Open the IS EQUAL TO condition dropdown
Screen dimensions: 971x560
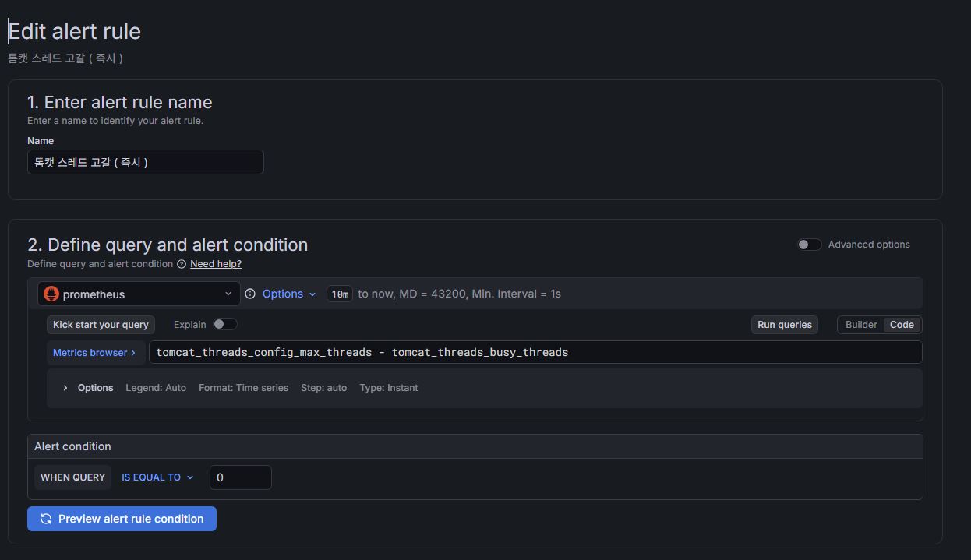click(x=157, y=477)
